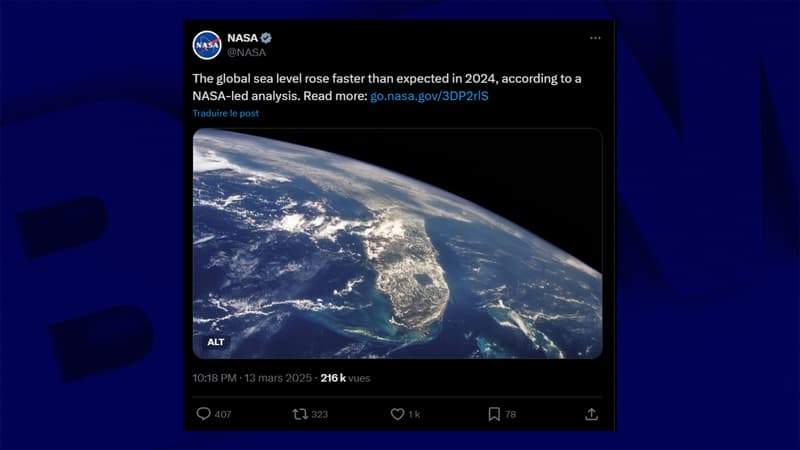
Task: Click Traduire le post link
Action: click(226, 113)
